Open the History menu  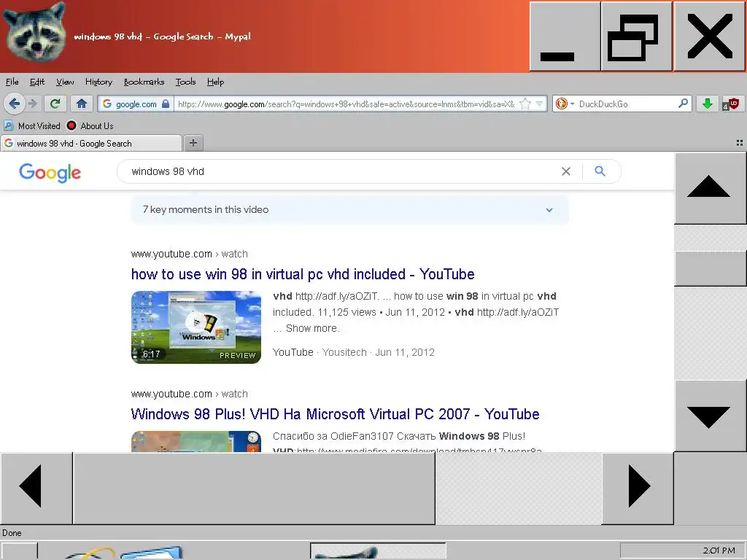98,82
